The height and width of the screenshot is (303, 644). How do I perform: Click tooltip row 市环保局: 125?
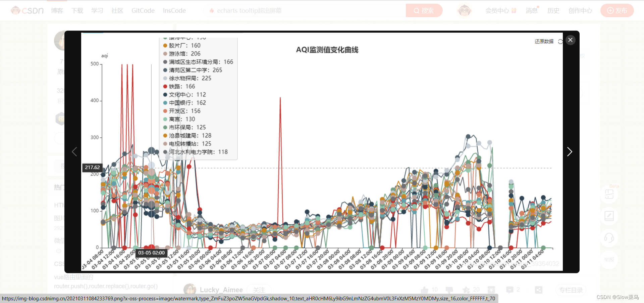[x=184, y=127]
